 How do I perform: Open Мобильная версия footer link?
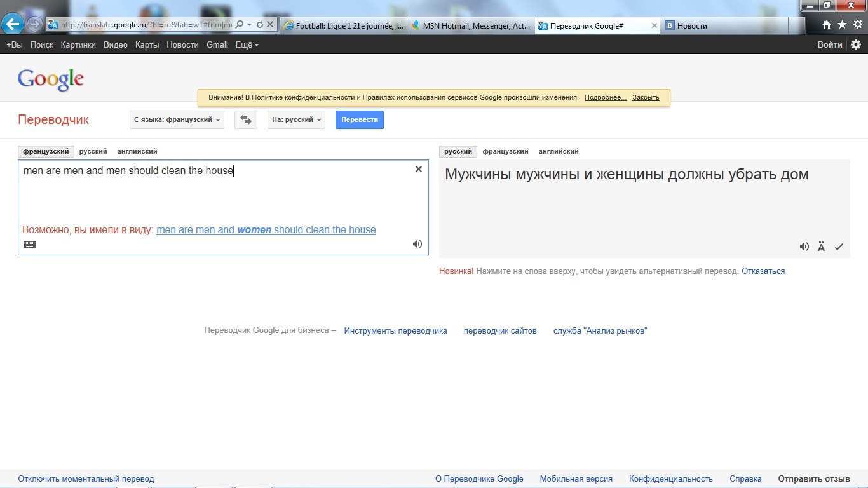tap(576, 479)
